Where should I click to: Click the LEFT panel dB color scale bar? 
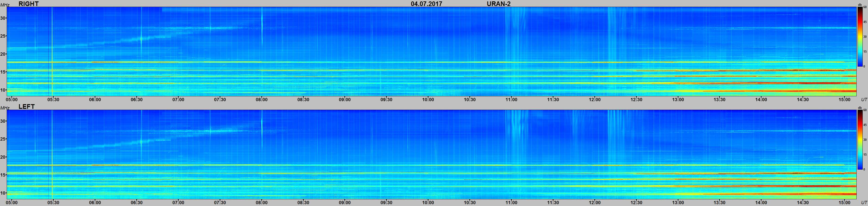click(860, 139)
